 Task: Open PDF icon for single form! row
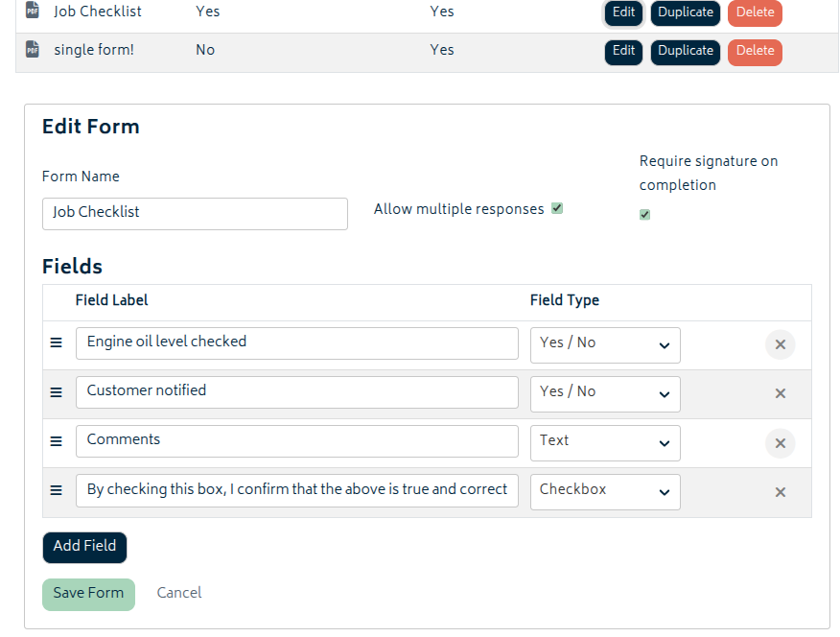pos(33,49)
